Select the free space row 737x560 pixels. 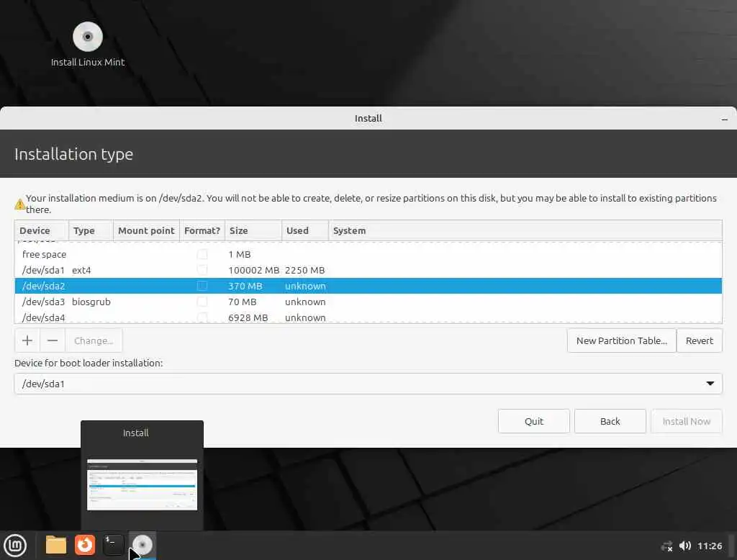[x=368, y=254]
